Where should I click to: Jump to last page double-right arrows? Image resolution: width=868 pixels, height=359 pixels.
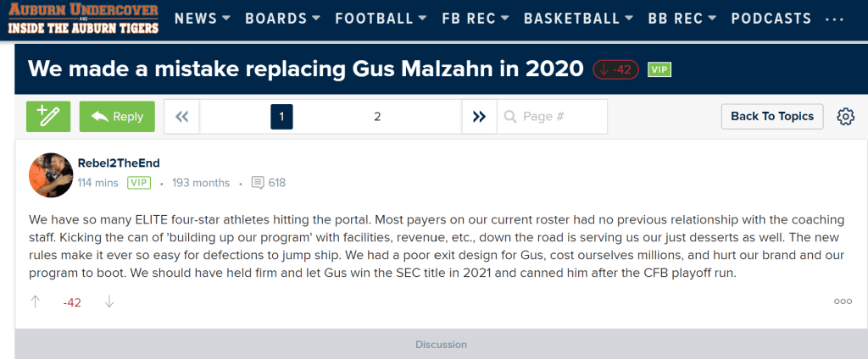pos(479,117)
